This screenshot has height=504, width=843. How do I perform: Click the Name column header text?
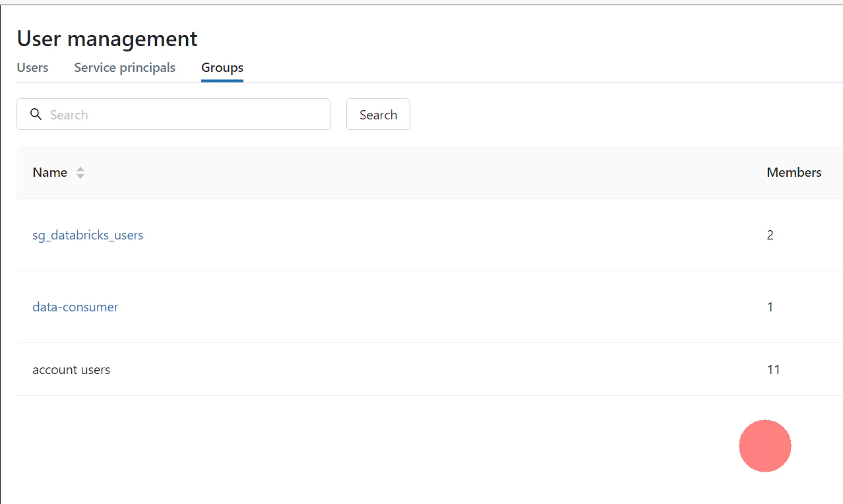click(x=50, y=172)
